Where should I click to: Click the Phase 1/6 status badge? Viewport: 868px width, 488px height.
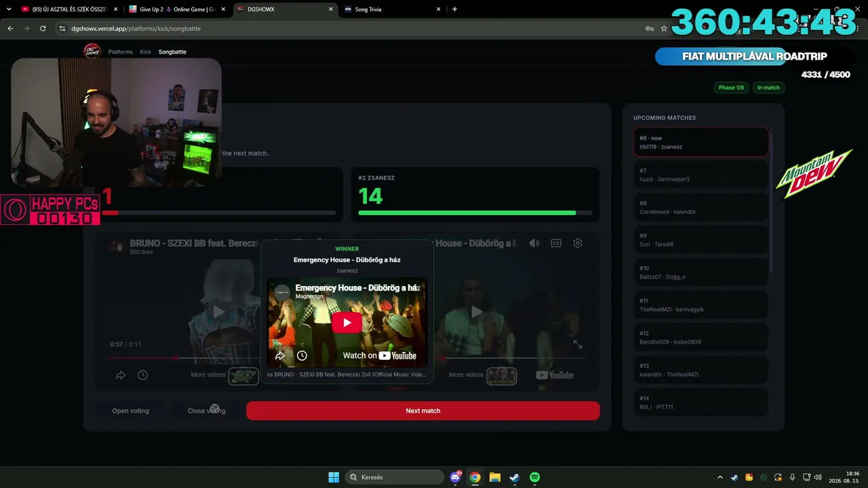coord(731,87)
